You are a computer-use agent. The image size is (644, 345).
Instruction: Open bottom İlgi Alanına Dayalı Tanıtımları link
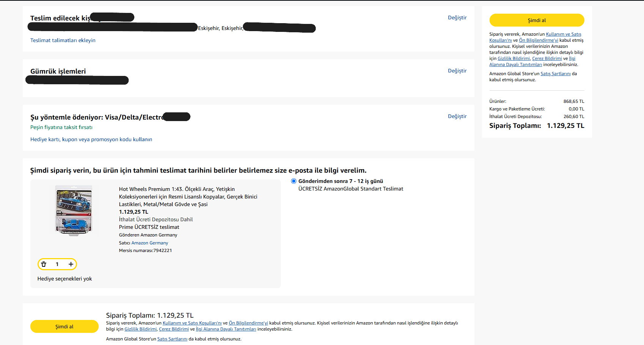tap(226, 329)
